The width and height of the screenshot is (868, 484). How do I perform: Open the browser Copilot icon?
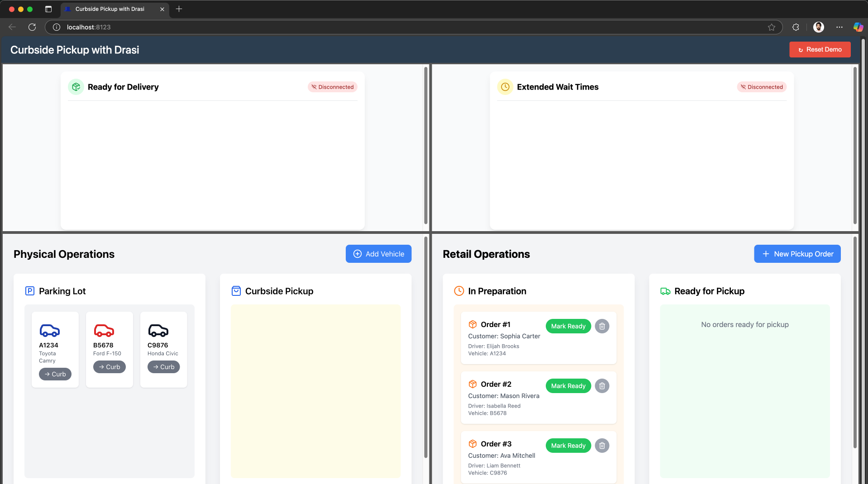[857, 27]
